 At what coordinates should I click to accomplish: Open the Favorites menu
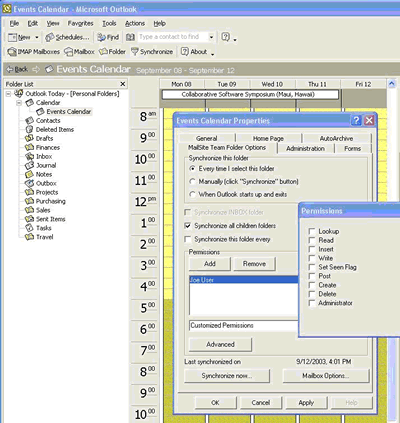[x=80, y=23]
